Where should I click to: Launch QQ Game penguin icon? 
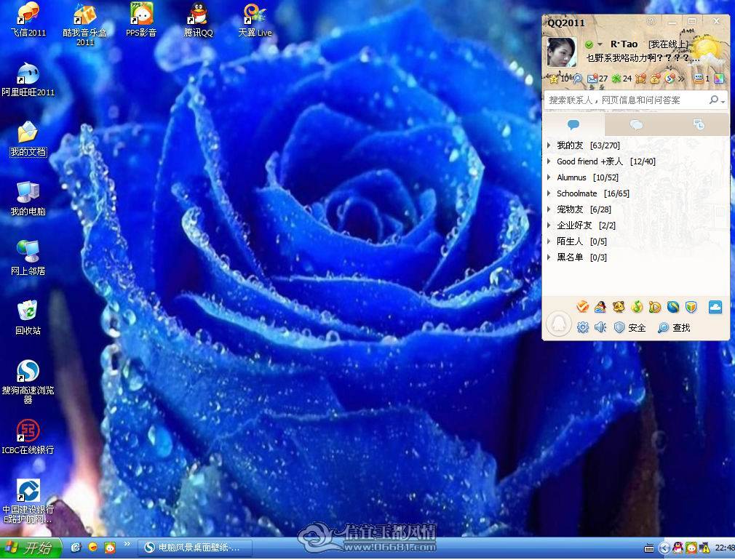click(600, 307)
